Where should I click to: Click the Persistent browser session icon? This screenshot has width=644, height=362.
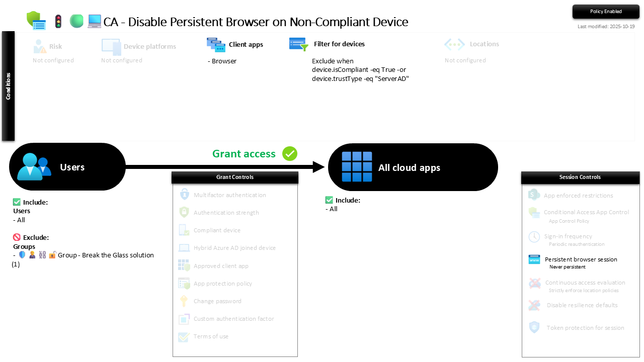[x=534, y=259]
